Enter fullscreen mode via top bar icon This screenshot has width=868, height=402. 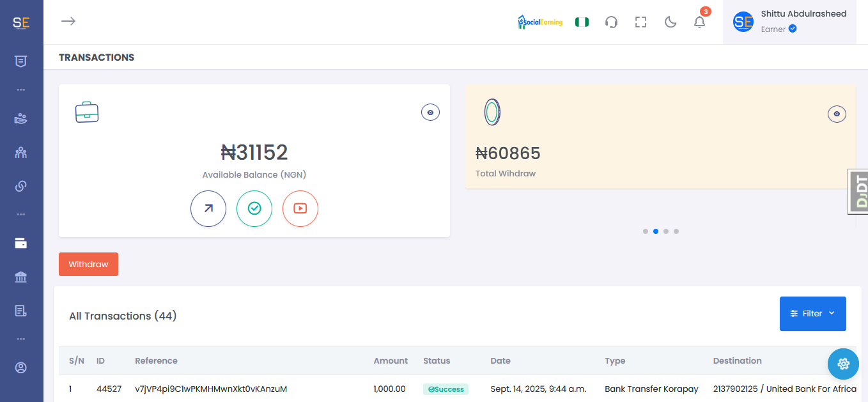click(x=641, y=22)
